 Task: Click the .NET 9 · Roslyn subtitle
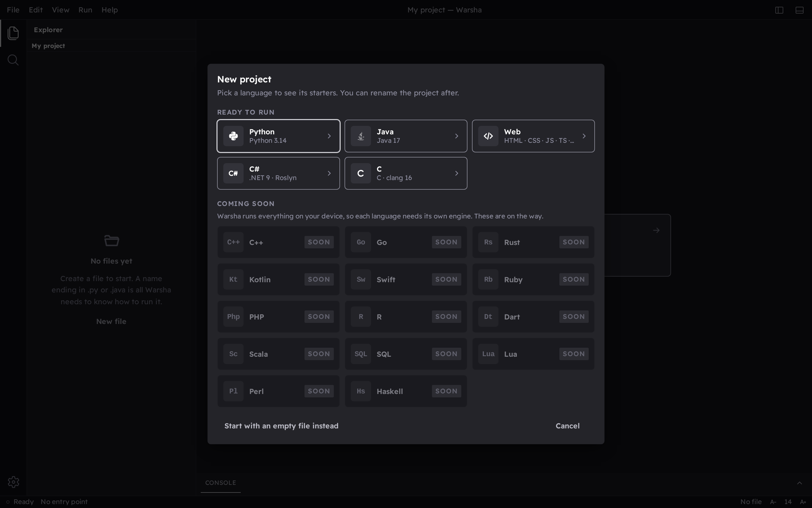273,178
